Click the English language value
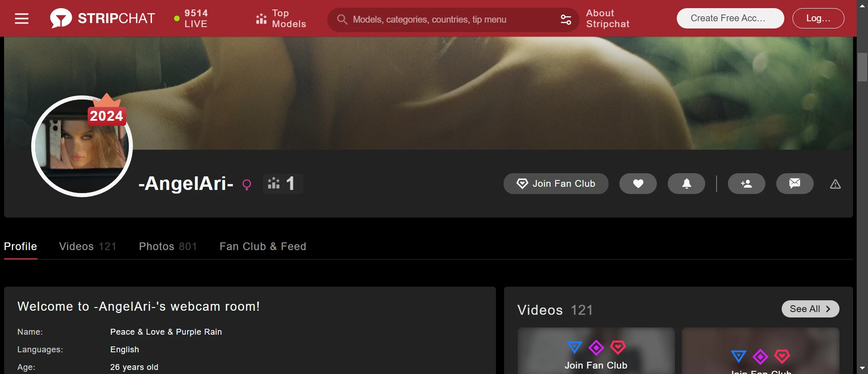The height and width of the screenshot is (374, 868). point(125,350)
